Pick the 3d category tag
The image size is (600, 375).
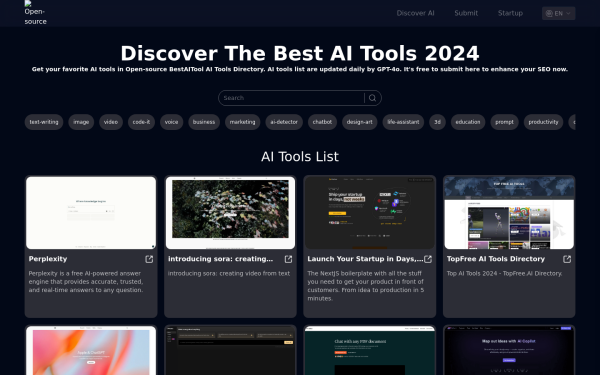[437, 122]
